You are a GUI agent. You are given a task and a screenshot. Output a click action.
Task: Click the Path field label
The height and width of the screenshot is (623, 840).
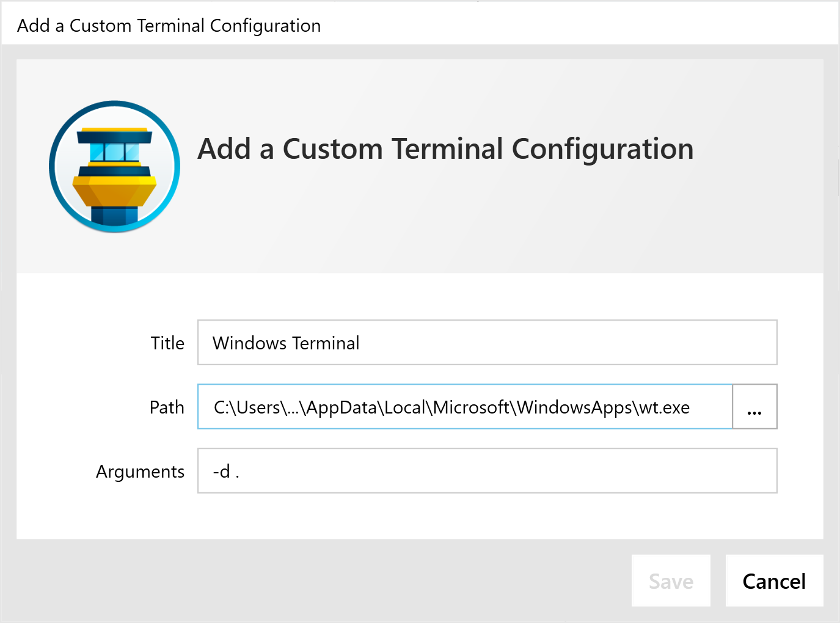tap(167, 407)
